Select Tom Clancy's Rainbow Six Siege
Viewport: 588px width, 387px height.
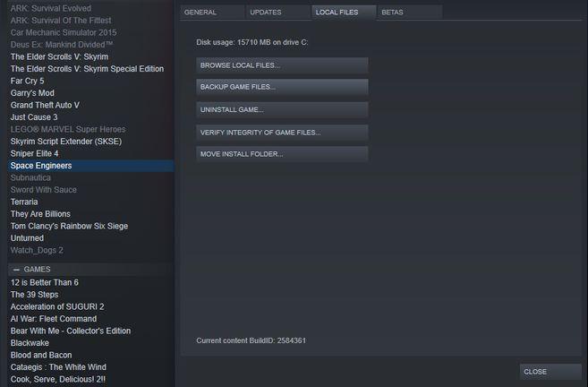(69, 226)
